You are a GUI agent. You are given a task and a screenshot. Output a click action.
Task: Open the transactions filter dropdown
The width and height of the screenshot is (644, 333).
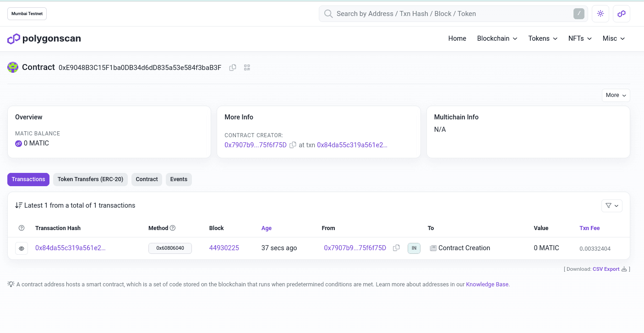[x=611, y=206]
